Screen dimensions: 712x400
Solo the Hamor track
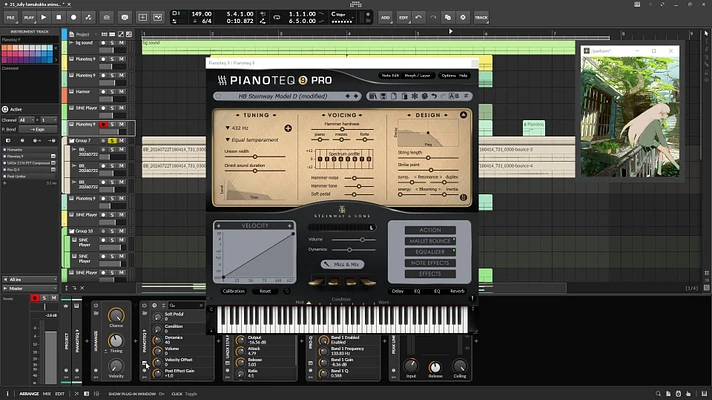pos(112,92)
